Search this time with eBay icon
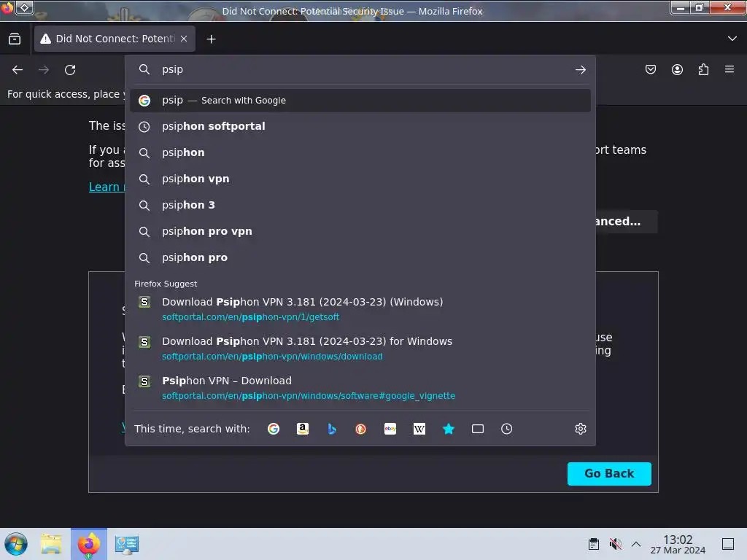The image size is (747, 560). [x=390, y=429]
